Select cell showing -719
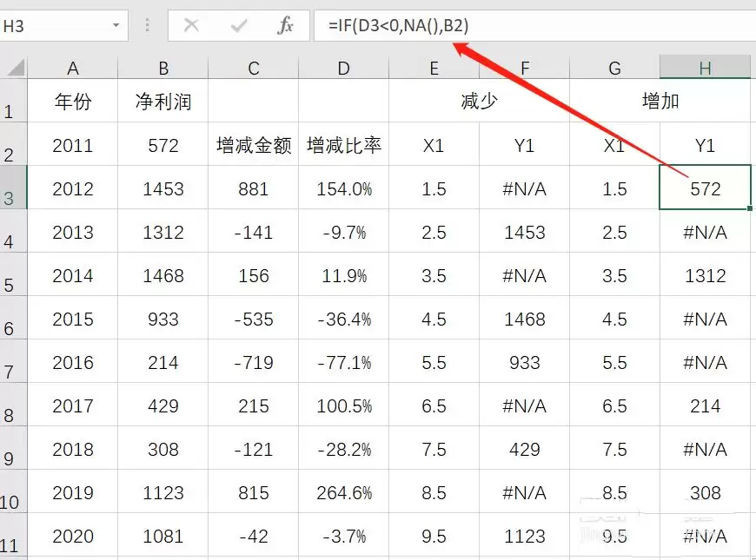The width and height of the screenshot is (756, 560). 253,362
